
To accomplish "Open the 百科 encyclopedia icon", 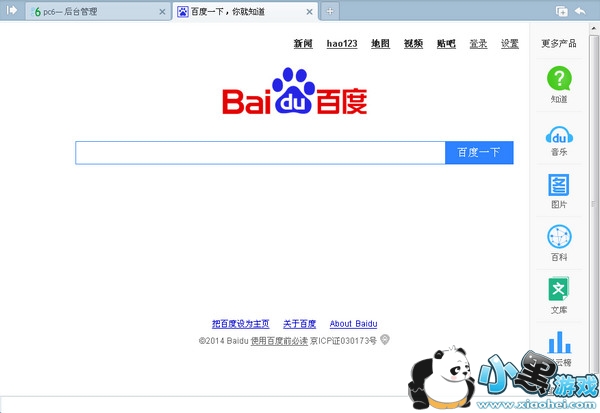I will (559, 237).
